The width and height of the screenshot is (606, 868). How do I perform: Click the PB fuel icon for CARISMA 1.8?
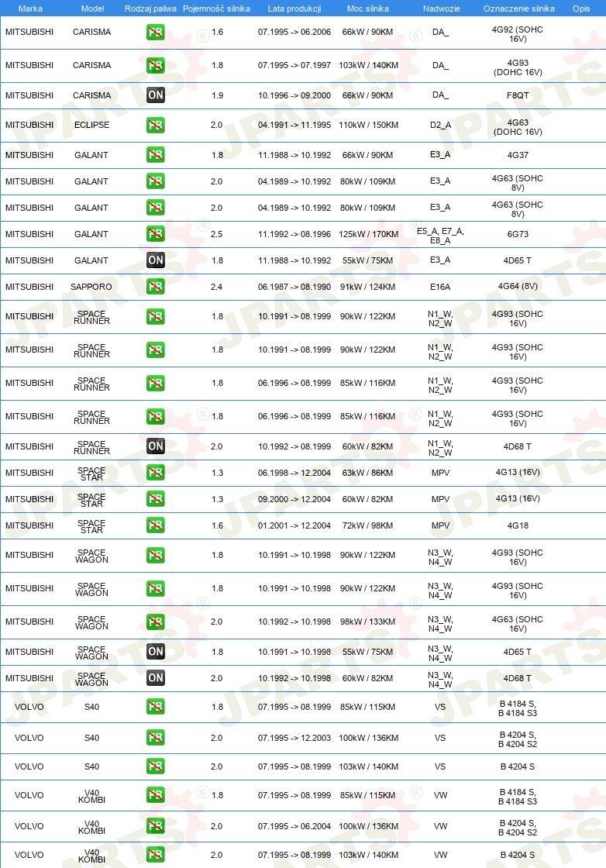(x=156, y=65)
